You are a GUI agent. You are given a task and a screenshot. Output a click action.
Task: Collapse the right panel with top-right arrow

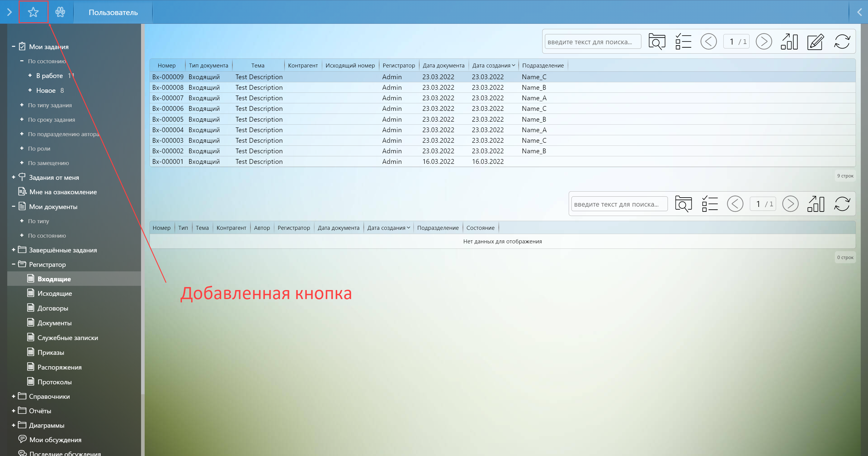(859, 12)
